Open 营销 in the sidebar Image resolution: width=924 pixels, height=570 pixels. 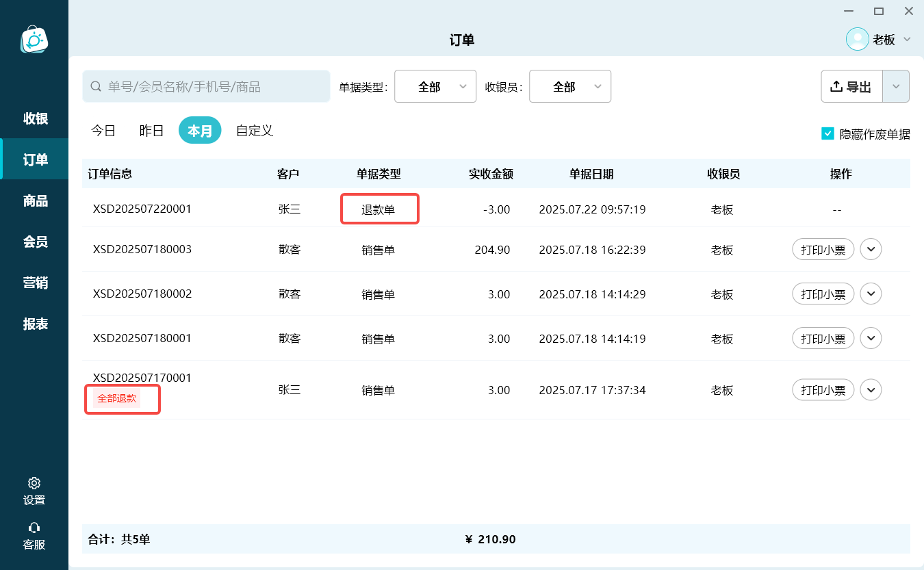pyautogui.click(x=36, y=283)
